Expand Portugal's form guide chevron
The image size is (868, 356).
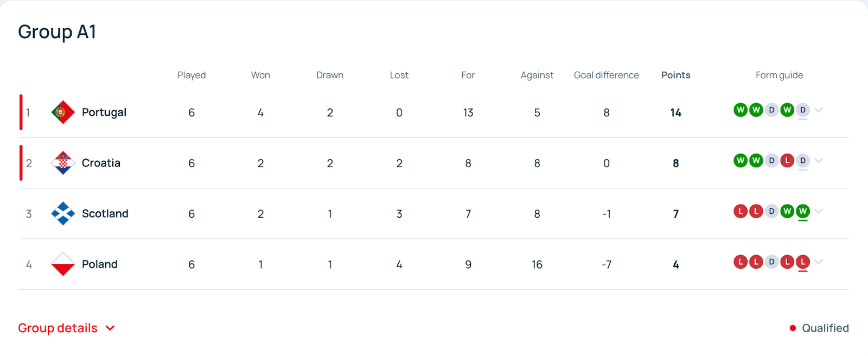tap(819, 110)
